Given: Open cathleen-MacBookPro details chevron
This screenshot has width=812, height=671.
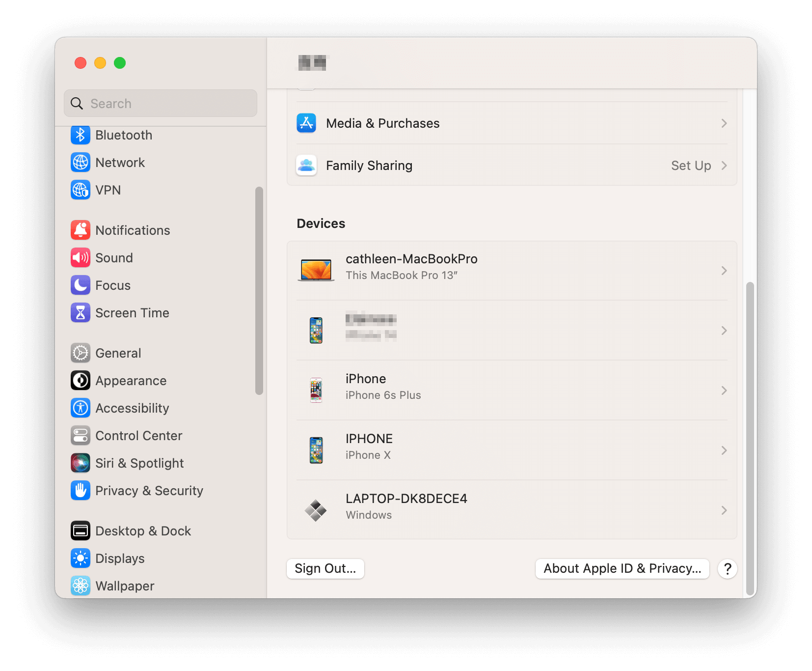Looking at the screenshot, I should [x=724, y=271].
